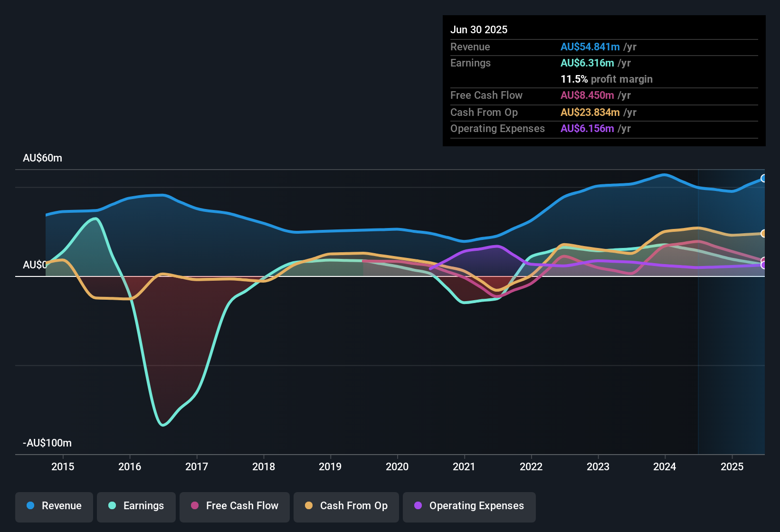Click the 2016 x-axis label

(130, 466)
